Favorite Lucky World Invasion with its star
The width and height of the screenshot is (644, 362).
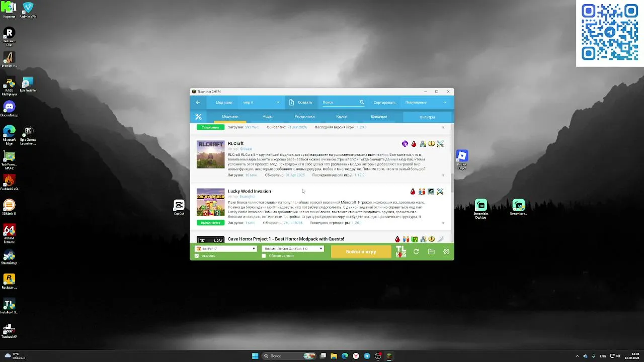point(443,223)
